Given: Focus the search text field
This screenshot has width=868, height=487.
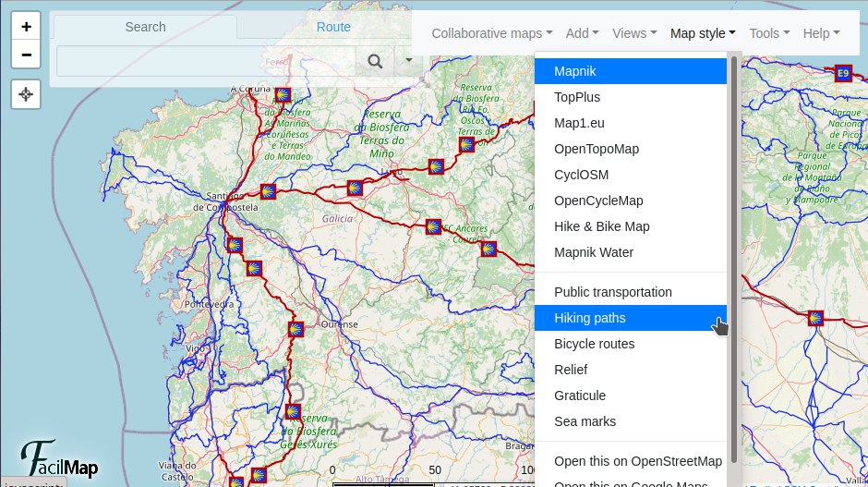Looking at the screenshot, I should 206,61.
